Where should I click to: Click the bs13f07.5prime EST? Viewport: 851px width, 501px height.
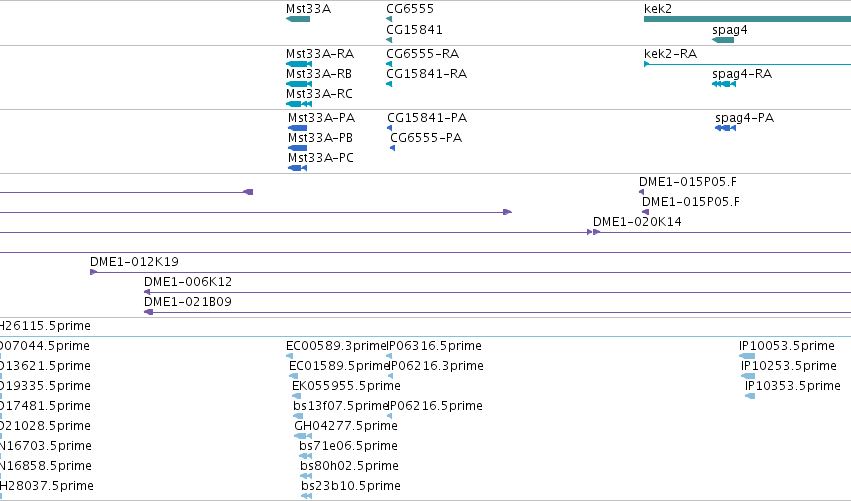[x=298, y=416]
